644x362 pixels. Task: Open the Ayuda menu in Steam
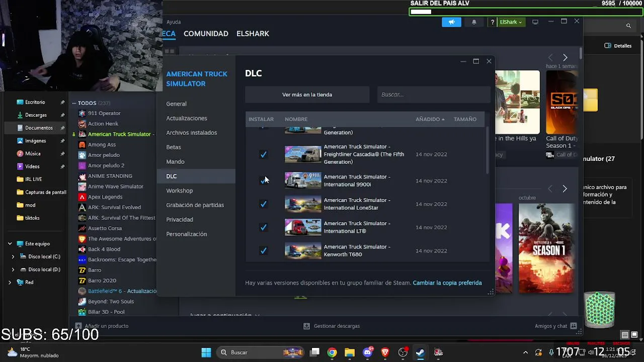click(x=174, y=22)
